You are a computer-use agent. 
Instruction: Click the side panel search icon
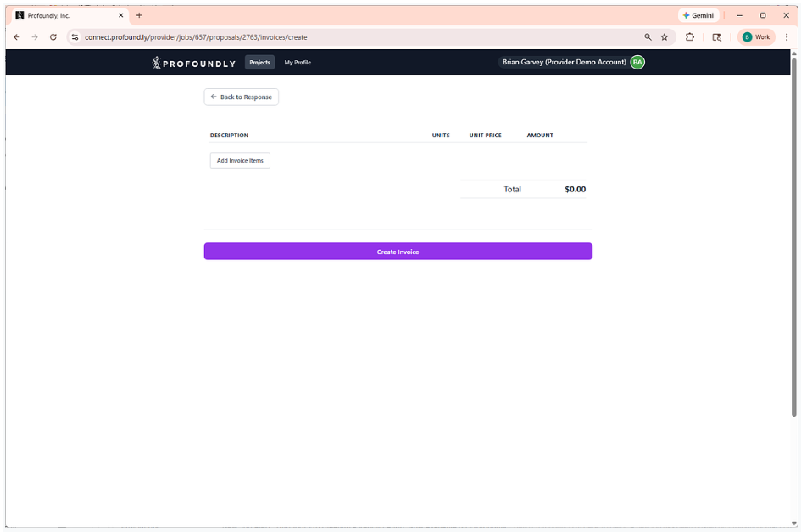click(x=717, y=37)
